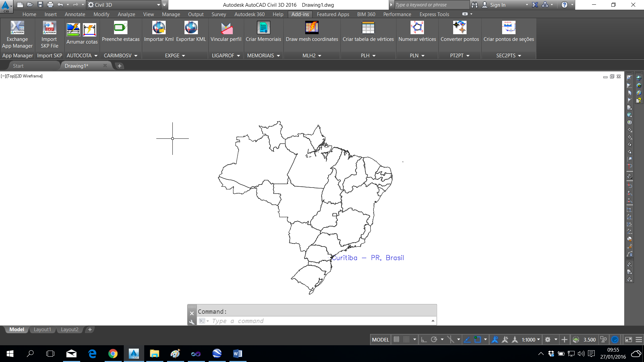This screenshot has width=644, height=362.
Task: Toggle polar tracking in status bar
Action: [434, 340]
